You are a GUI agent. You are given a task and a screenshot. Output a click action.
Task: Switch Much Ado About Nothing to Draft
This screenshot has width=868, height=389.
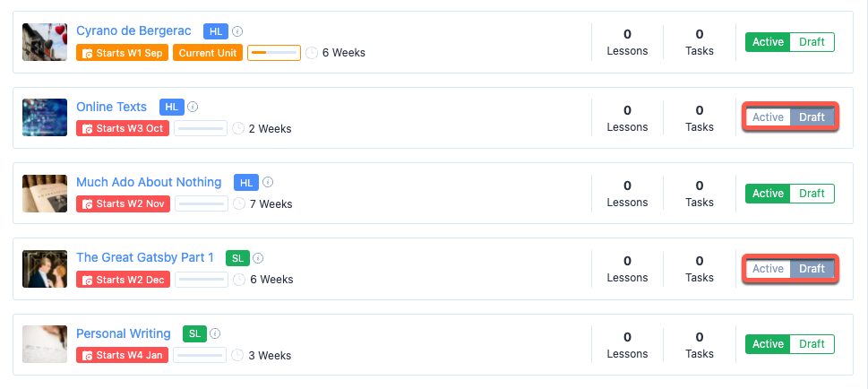click(812, 194)
